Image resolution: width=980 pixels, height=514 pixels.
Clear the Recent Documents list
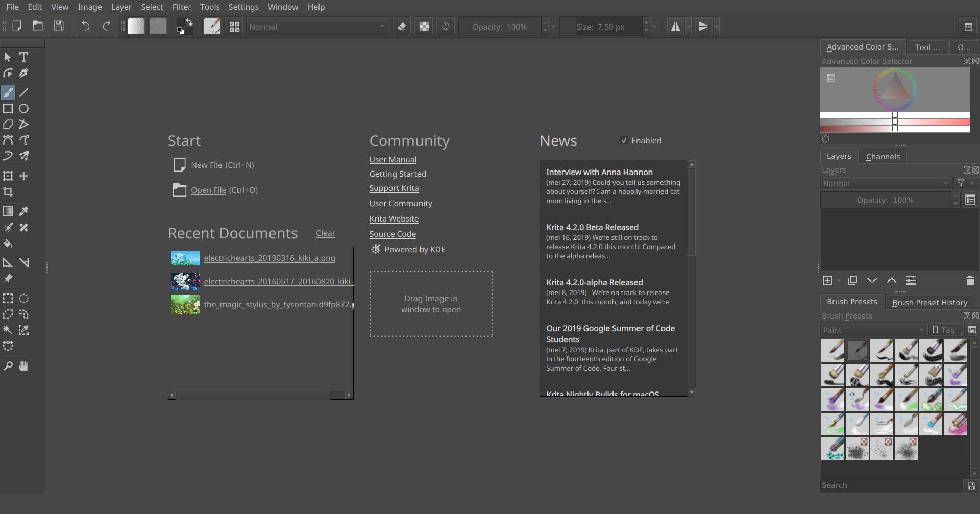325,233
